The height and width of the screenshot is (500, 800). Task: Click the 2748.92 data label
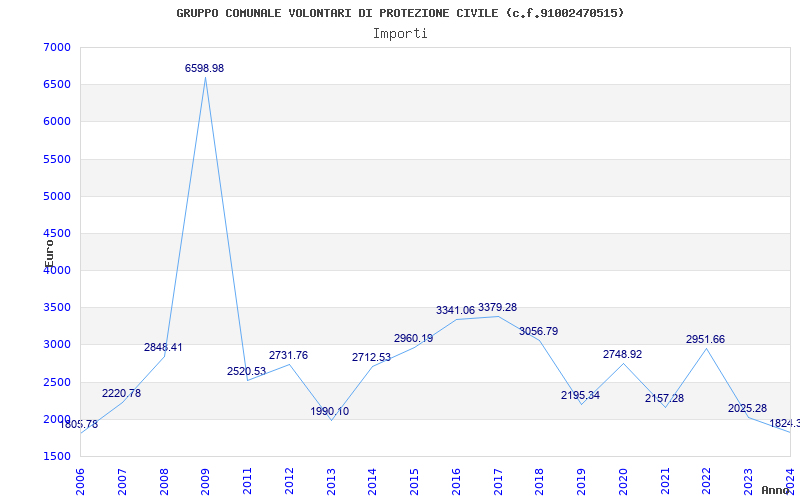point(622,355)
